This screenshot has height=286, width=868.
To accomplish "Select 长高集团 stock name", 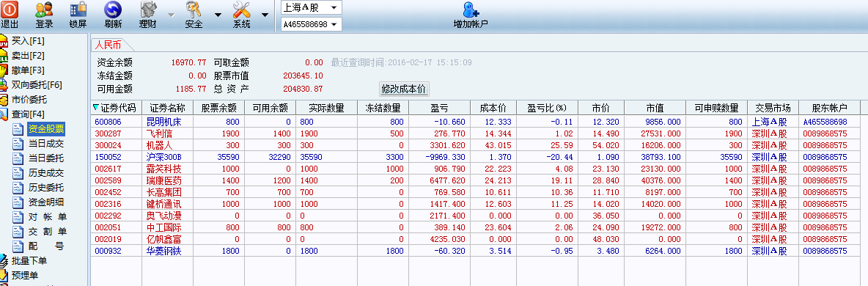I will tap(163, 192).
